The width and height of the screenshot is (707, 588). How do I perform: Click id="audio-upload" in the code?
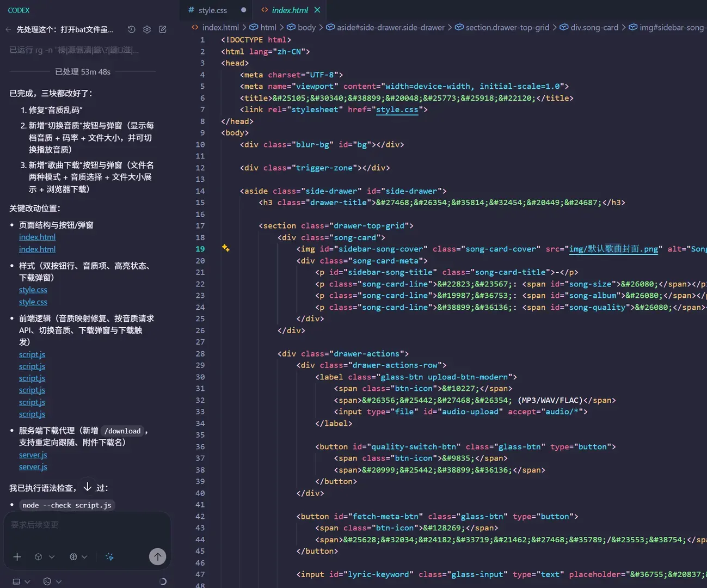pyautogui.click(x=463, y=412)
